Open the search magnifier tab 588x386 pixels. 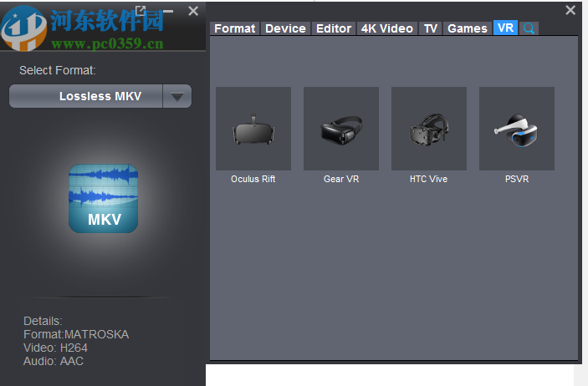click(x=529, y=28)
